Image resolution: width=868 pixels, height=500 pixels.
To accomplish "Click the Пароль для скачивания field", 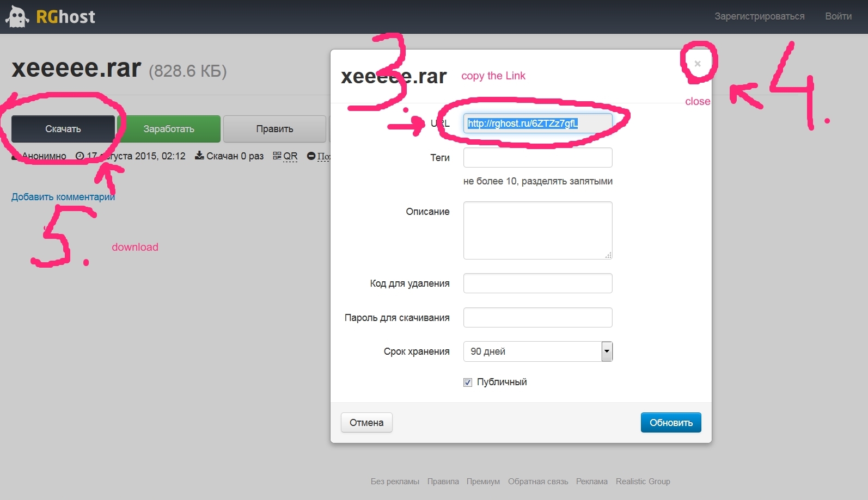I will pos(537,318).
